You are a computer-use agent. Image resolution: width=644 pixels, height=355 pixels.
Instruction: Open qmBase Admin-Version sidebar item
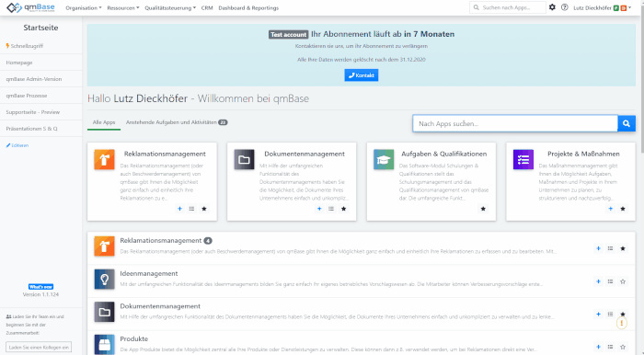point(34,79)
